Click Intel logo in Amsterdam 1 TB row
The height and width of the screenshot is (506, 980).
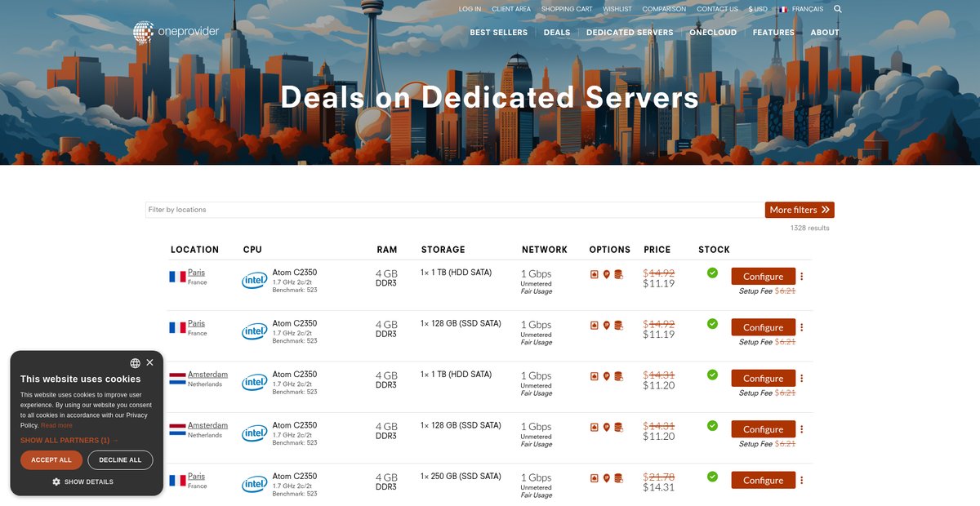pos(255,383)
